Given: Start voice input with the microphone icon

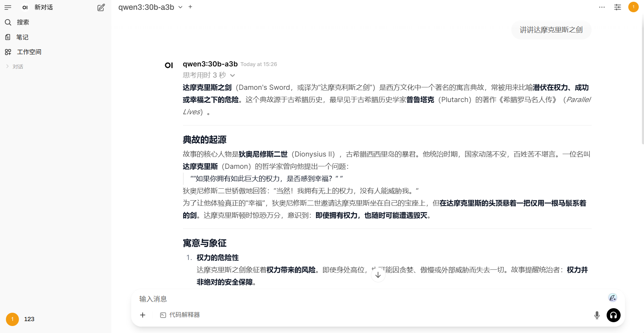Looking at the screenshot, I should 597,315.
